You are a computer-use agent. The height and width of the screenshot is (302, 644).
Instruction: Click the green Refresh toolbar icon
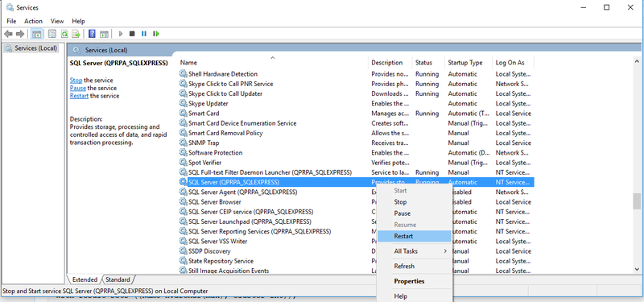pyautogui.click(x=64, y=34)
